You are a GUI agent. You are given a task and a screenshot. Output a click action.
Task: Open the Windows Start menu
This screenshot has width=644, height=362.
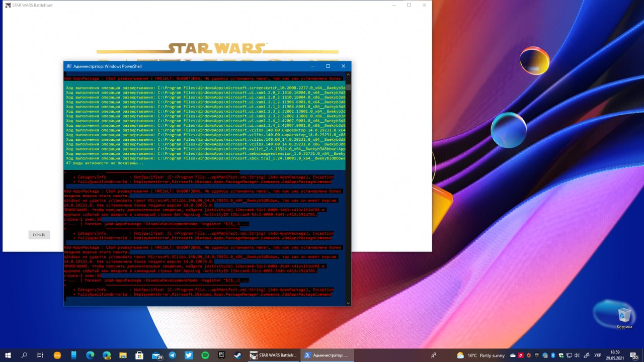[8, 355]
